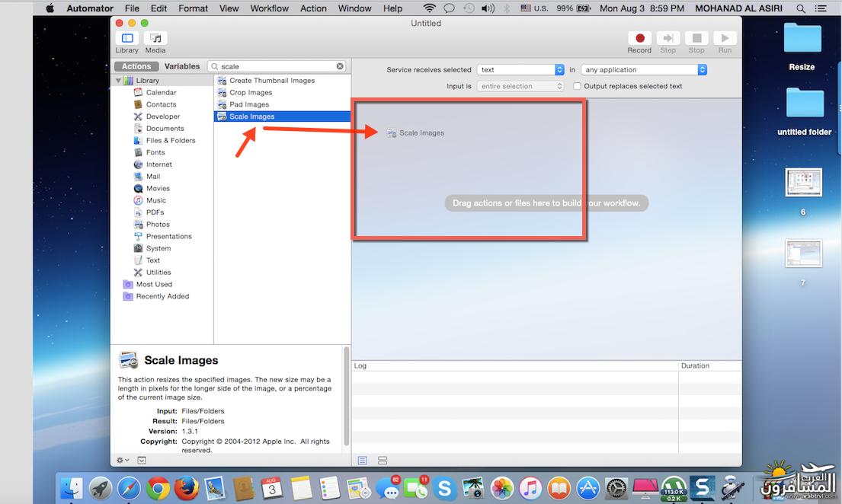Open Safari from the Dock
The image size is (842, 504).
click(129, 489)
